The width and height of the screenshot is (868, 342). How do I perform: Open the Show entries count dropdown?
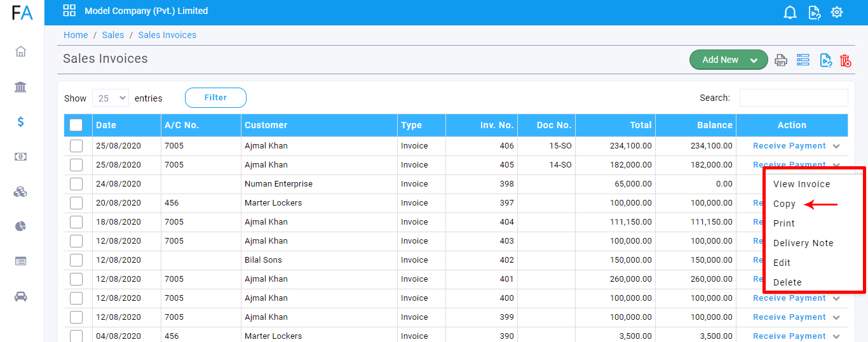[111, 98]
